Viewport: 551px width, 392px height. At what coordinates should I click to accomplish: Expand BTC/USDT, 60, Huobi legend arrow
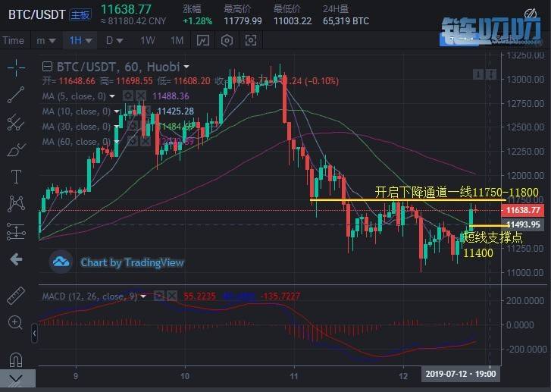click(x=186, y=67)
